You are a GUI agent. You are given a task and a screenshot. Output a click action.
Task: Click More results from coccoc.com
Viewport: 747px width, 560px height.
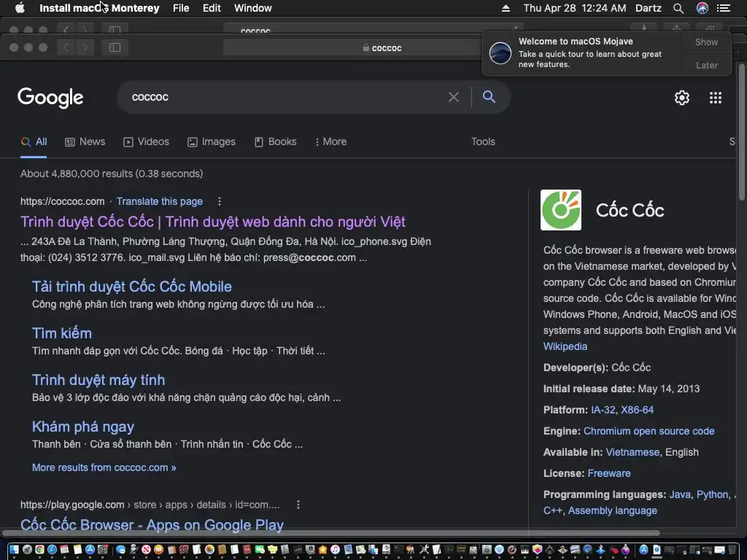point(104,467)
